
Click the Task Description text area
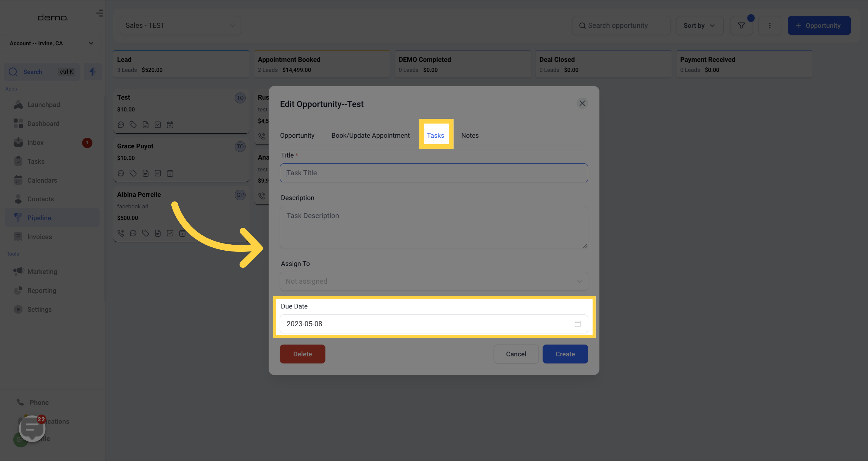[434, 227]
